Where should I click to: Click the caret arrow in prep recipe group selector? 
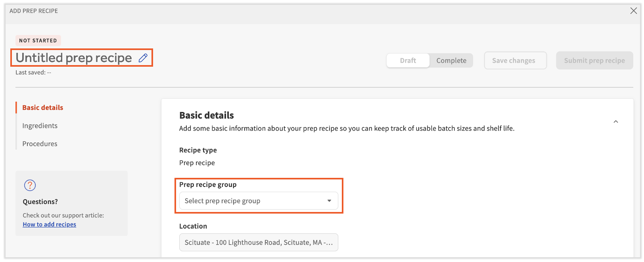pos(329,201)
